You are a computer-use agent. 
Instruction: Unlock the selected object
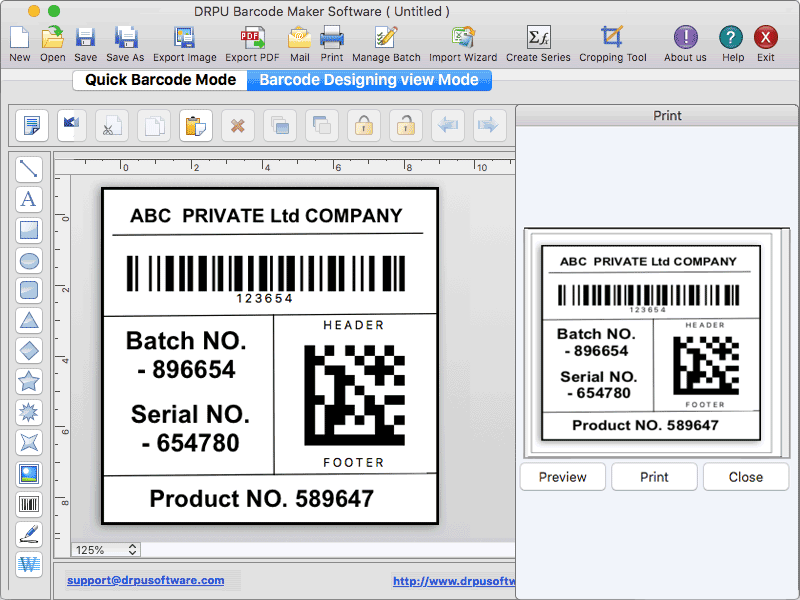click(x=406, y=125)
